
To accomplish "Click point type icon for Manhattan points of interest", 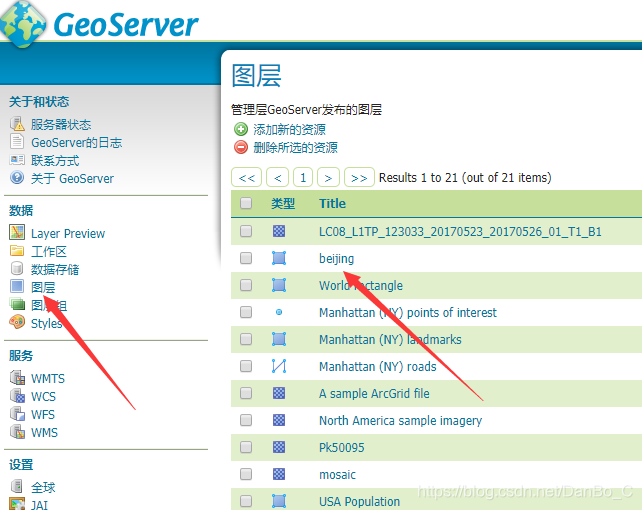I will point(279,312).
